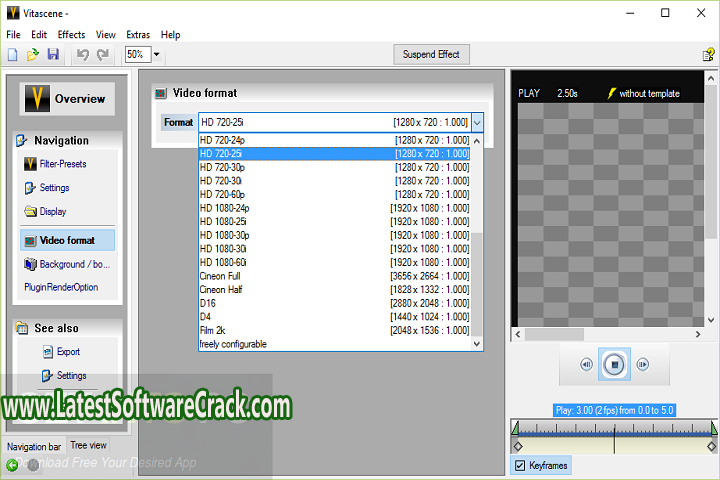Click the New file icon in toolbar
The height and width of the screenshot is (480, 720).
click(13, 54)
